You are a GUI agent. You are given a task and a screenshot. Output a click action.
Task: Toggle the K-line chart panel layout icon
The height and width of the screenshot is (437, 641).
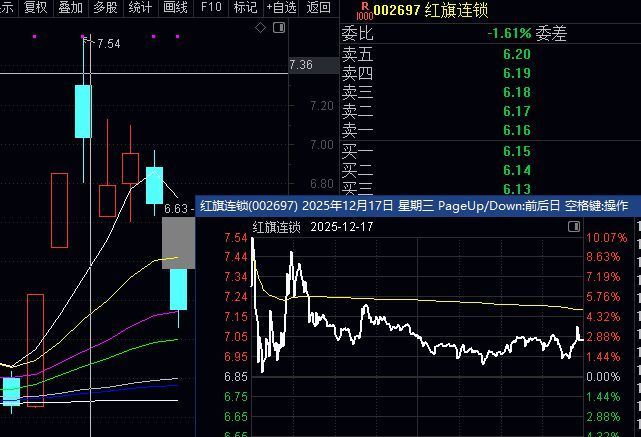[279, 28]
